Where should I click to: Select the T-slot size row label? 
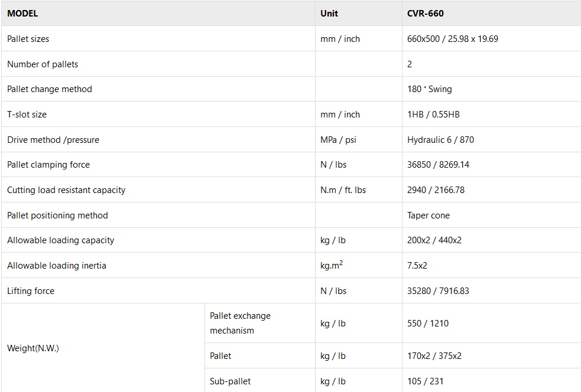[27, 115]
